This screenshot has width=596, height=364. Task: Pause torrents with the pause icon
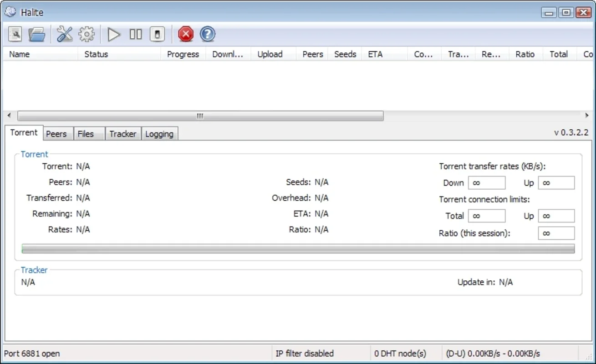136,34
